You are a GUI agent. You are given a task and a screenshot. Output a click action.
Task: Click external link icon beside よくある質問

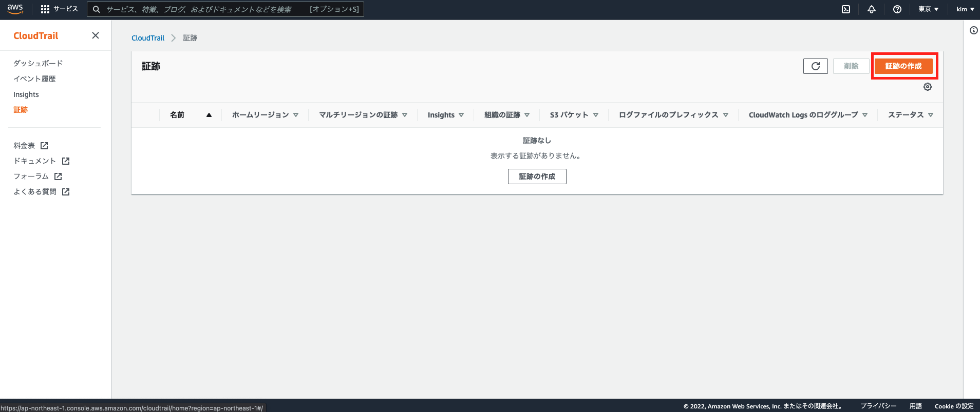pos(66,192)
